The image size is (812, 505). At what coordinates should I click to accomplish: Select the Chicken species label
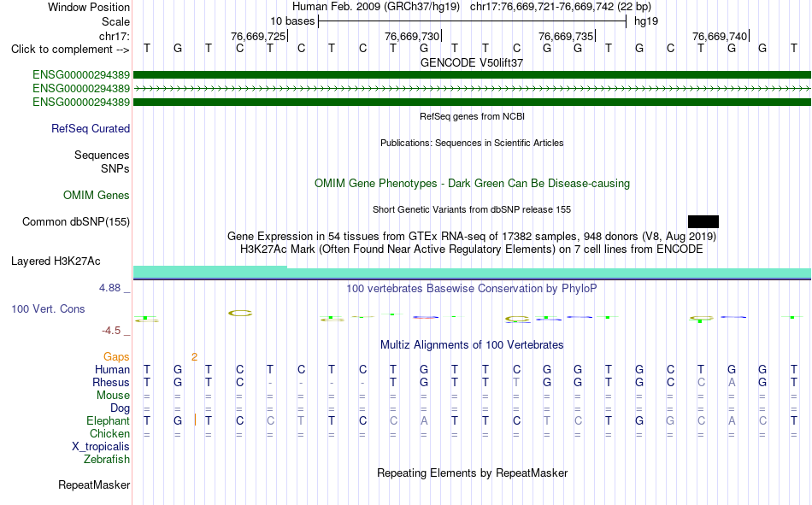click(109, 433)
